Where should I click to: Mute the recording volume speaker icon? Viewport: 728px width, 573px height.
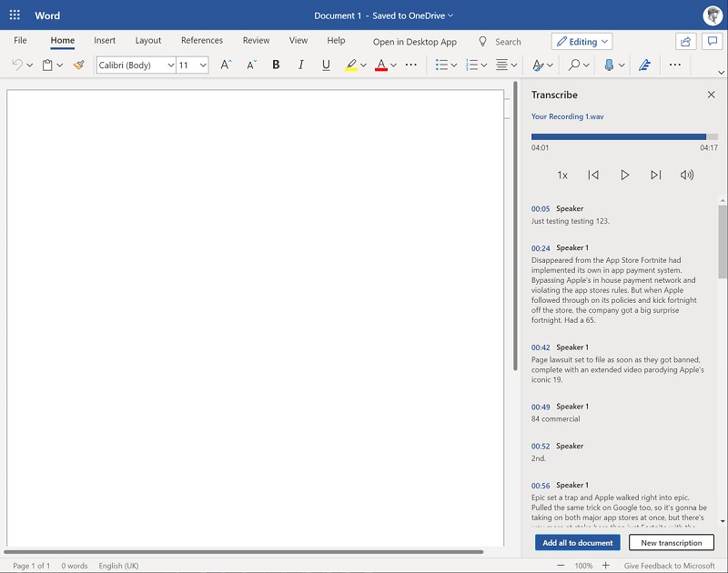[687, 175]
